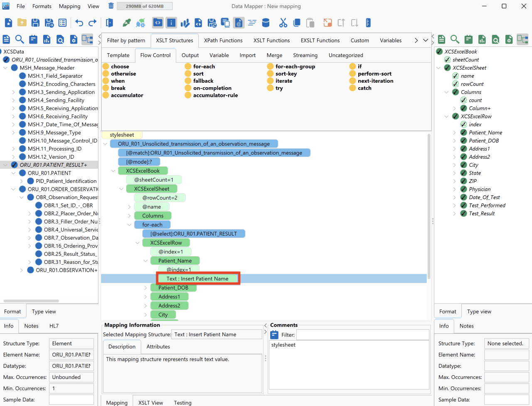The width and height of the screenshot is (532, 406).
Task: Collapse the for-each mapping node
Action: coord(129,225)
